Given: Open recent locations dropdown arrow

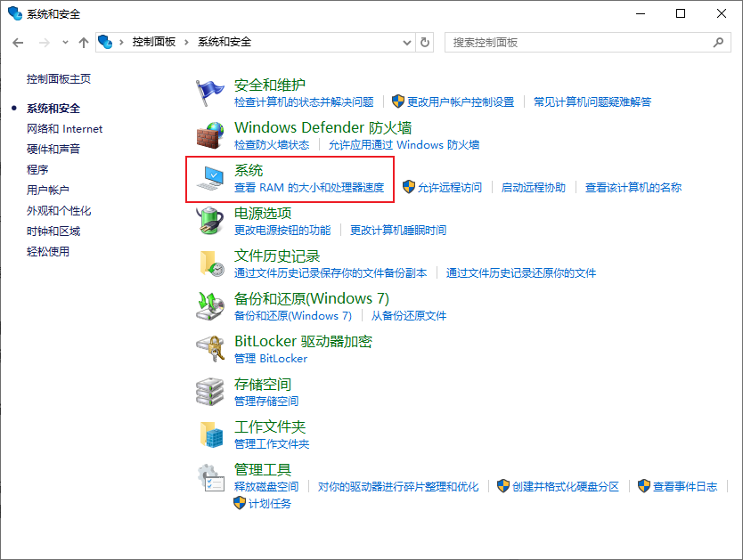Looking at the screenshot, I should pos(65,43).
